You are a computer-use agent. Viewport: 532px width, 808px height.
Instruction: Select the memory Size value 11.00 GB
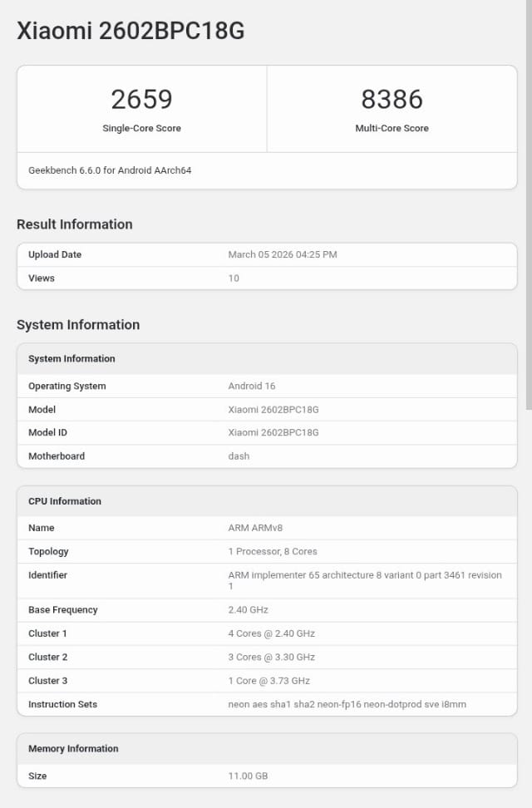(248, 776)
